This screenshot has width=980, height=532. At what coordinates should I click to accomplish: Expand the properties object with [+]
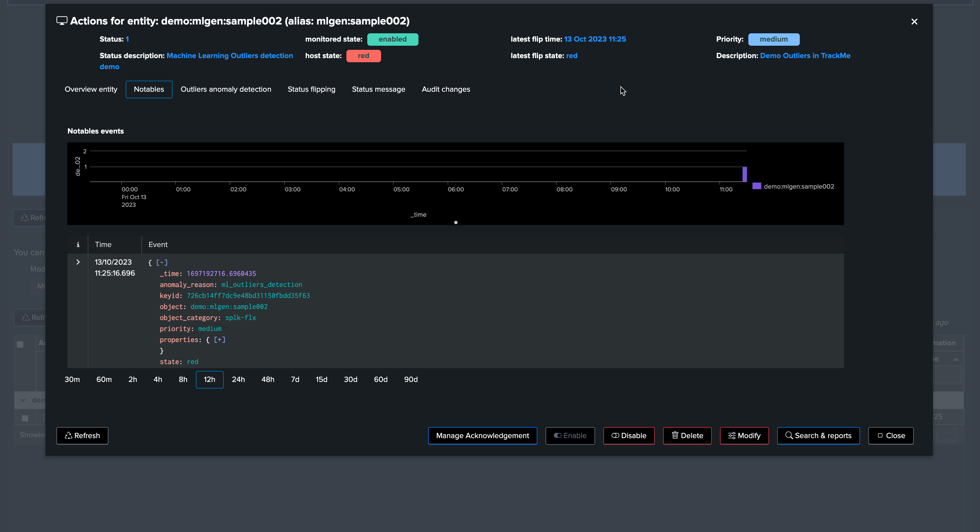coord(220,340)
